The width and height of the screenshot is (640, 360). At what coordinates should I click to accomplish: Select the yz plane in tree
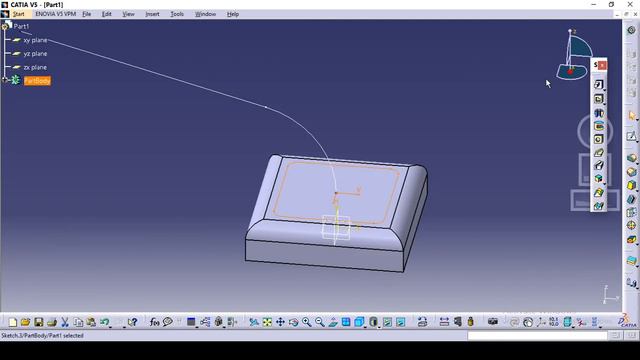(35, 53)
